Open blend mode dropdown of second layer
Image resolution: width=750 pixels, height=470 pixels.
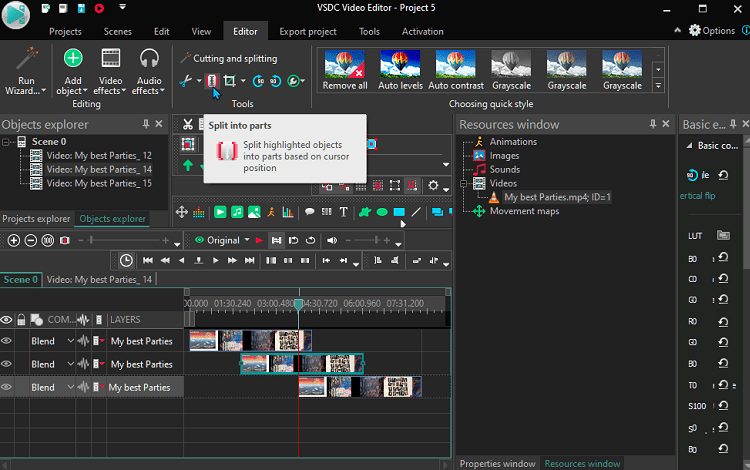70,364
